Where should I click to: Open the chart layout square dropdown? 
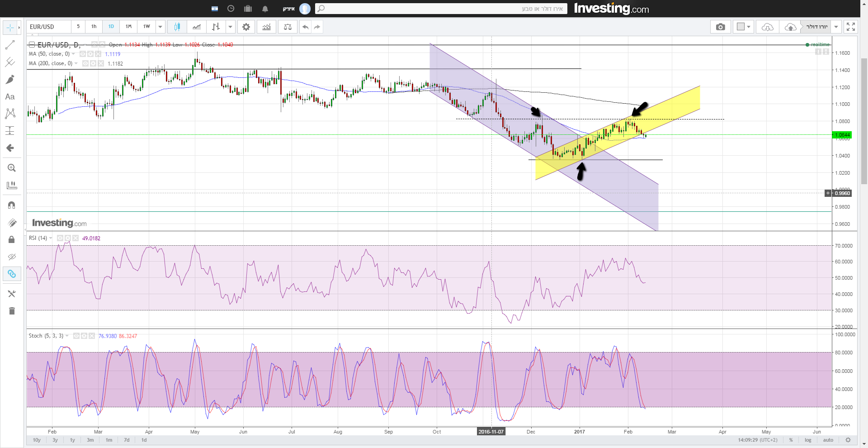click(743, 27)
